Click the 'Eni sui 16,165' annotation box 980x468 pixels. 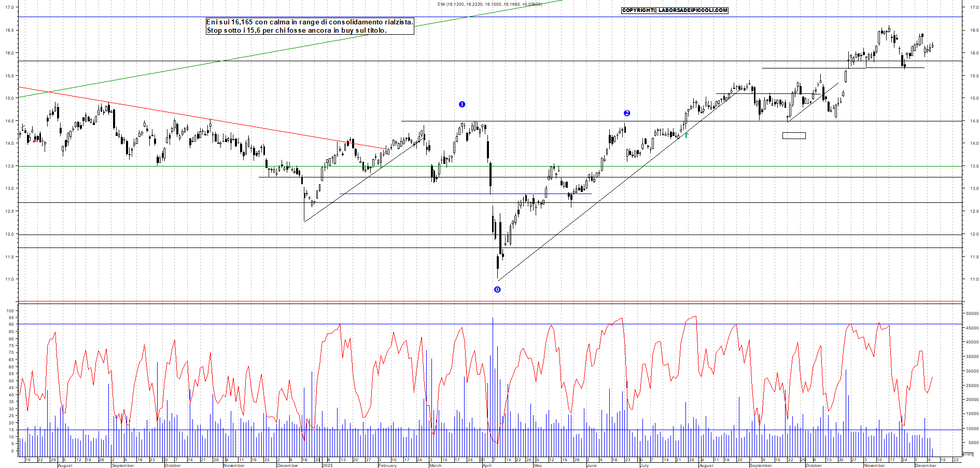tap(310, 26)
